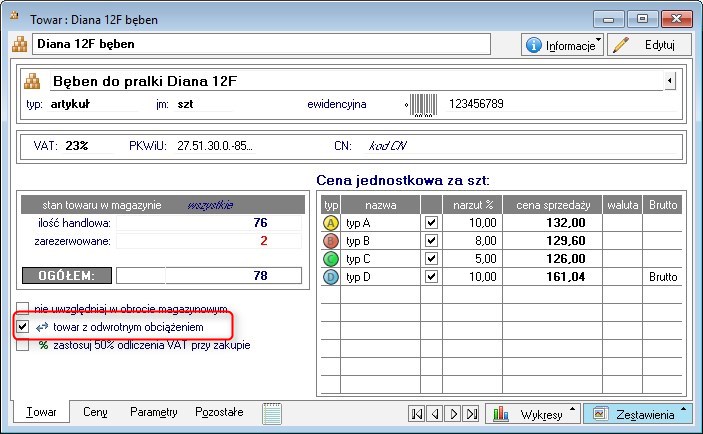Image resolution: width=703 pixels, height=434 pixels.
Task: Toggle the checkbox in typ A row
Action: (431, 223)
